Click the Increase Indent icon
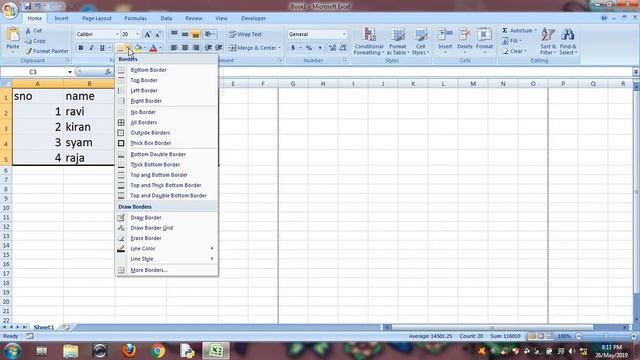Screen dimensions: 640x360 point(219,48)
